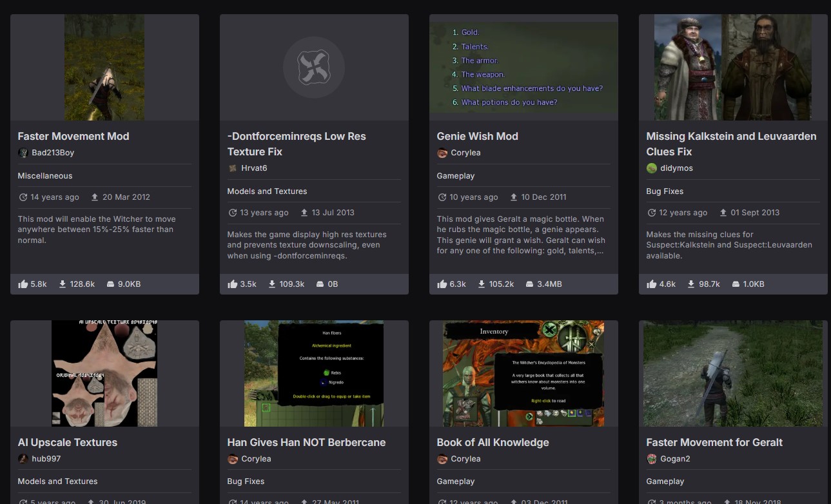Image resolution: width=831 pixels, height=504 pixels.
Task: Open the Faster Movement Mod title
Action: click(73, 137)
